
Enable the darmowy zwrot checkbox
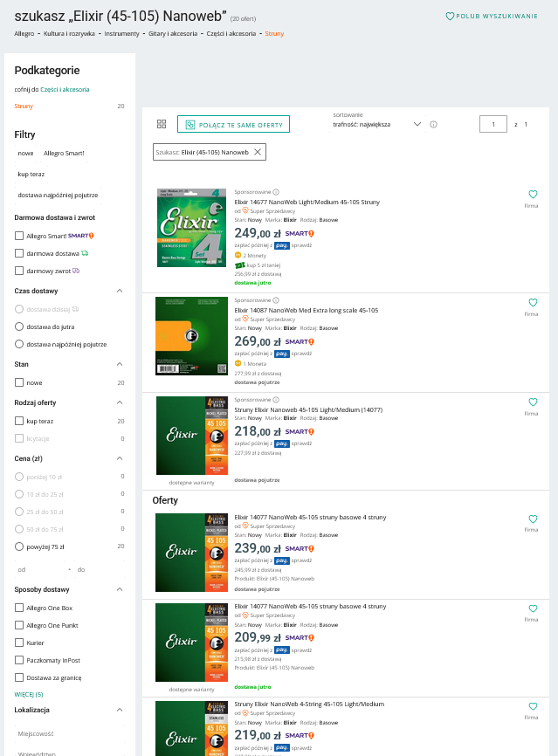19,271
